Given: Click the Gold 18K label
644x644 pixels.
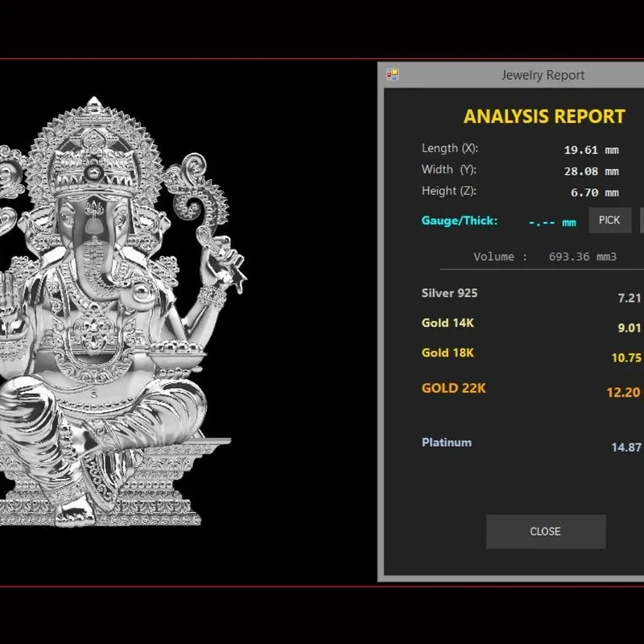Looking at the screenshot, I should (x=448, y=353).
